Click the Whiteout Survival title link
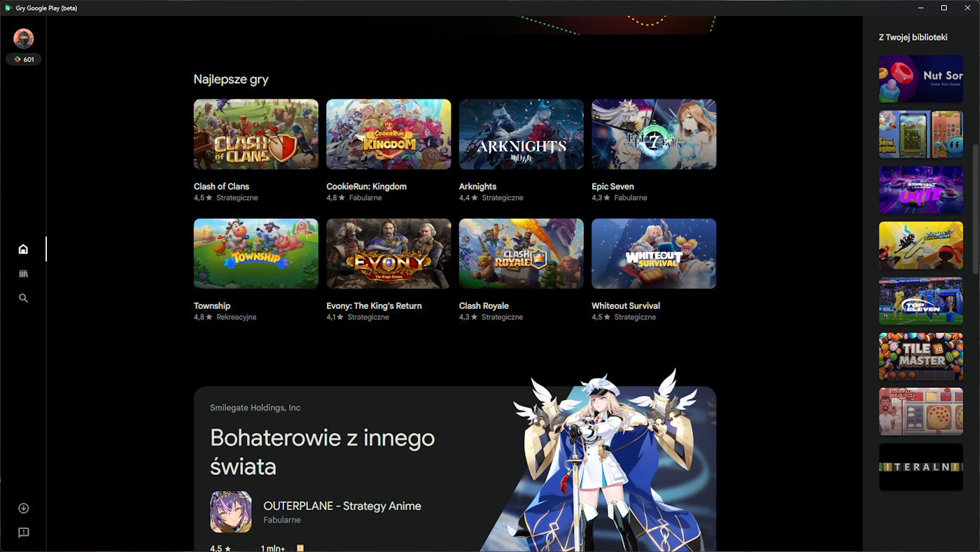This screenshot has width=980, height=552. coord(625,306)
